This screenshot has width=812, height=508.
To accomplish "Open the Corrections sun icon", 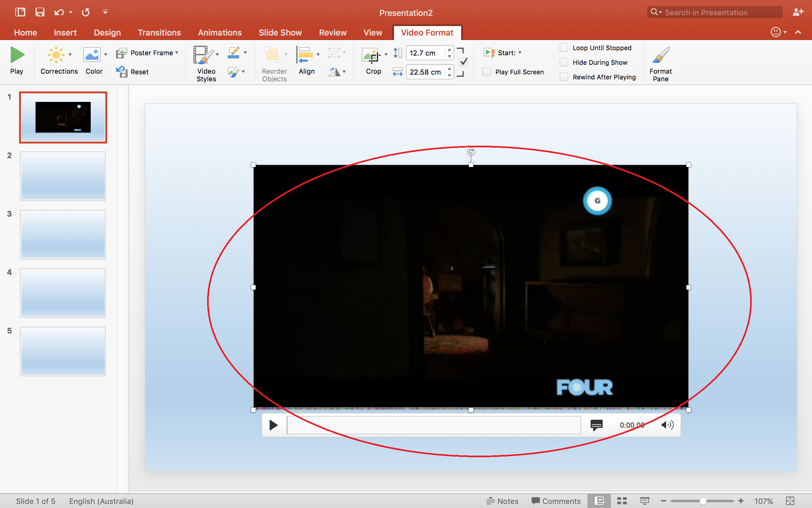I will (56, 55).
